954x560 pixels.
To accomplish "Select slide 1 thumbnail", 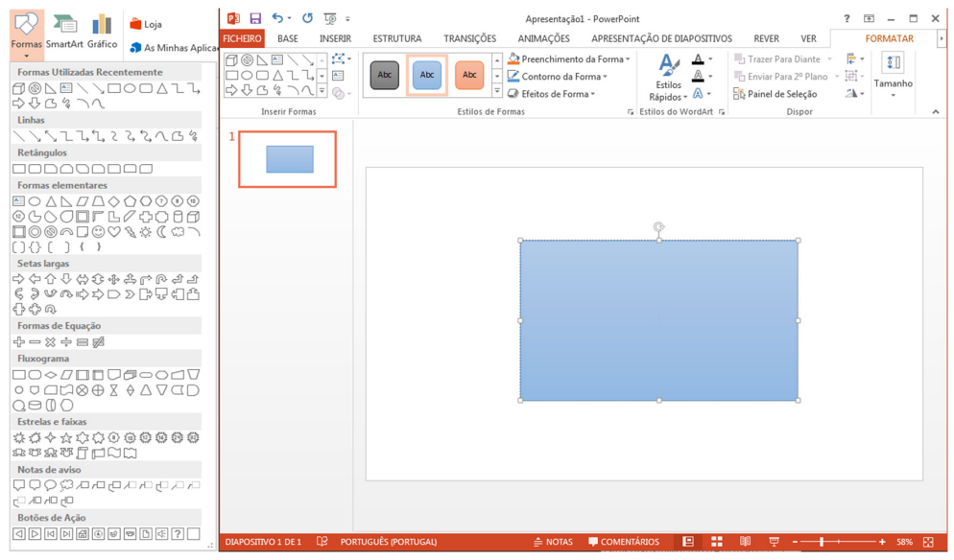I will tap(289, 159).
